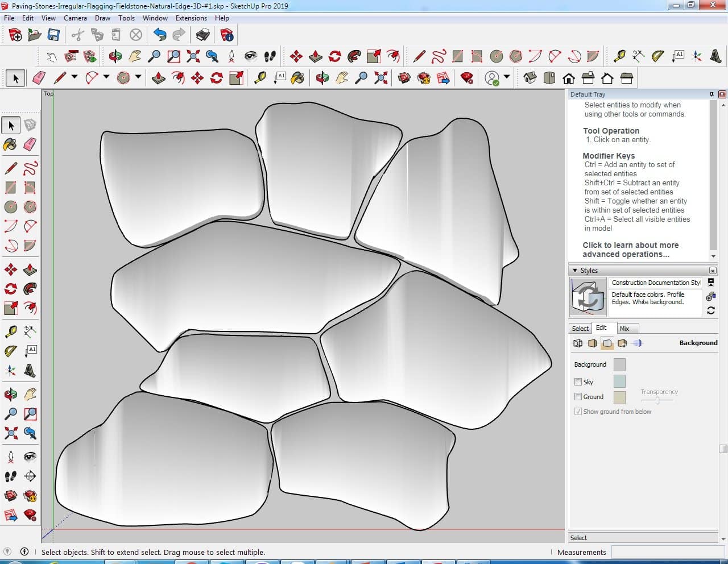This screenshot has height=564, width=728.
Task: Click the Measurements input box
Action: [668, 552]
